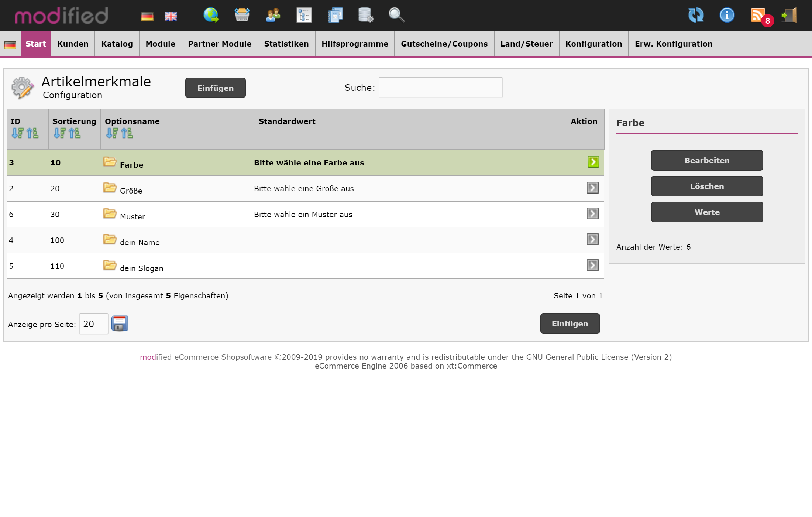
Task: Click into the Suche input field
Action: pos(440,88)
